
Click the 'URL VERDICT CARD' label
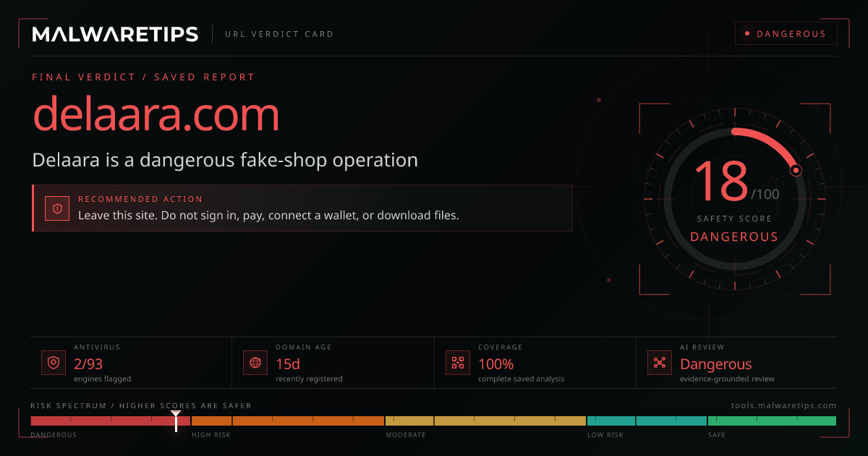point(279,34)
